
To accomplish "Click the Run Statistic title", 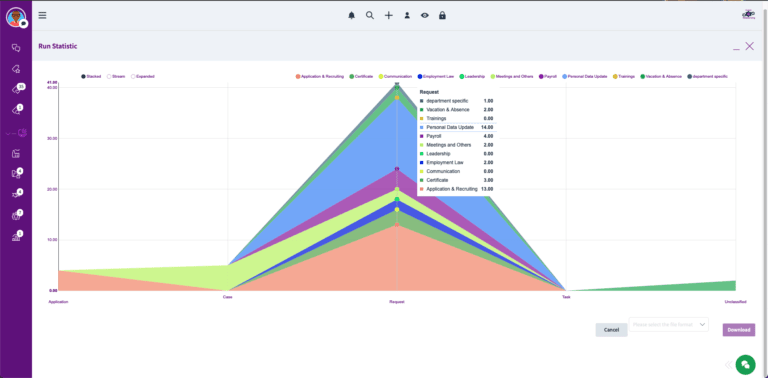I will coord(58,46).
